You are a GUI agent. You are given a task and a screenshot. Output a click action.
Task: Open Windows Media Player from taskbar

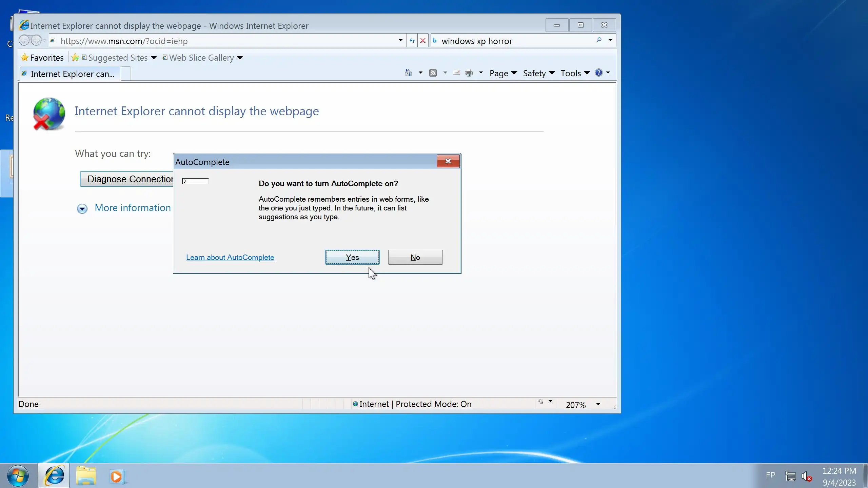pos(117,476)
